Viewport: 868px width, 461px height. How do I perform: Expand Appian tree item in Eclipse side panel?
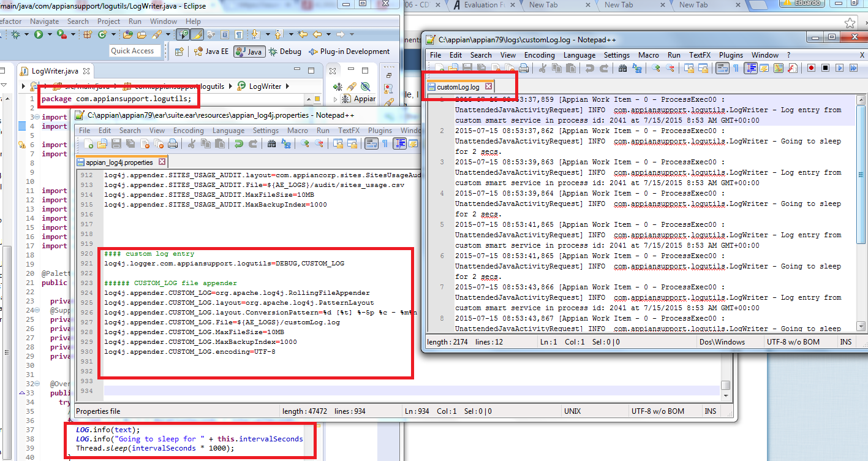click(x=335, y=99)
